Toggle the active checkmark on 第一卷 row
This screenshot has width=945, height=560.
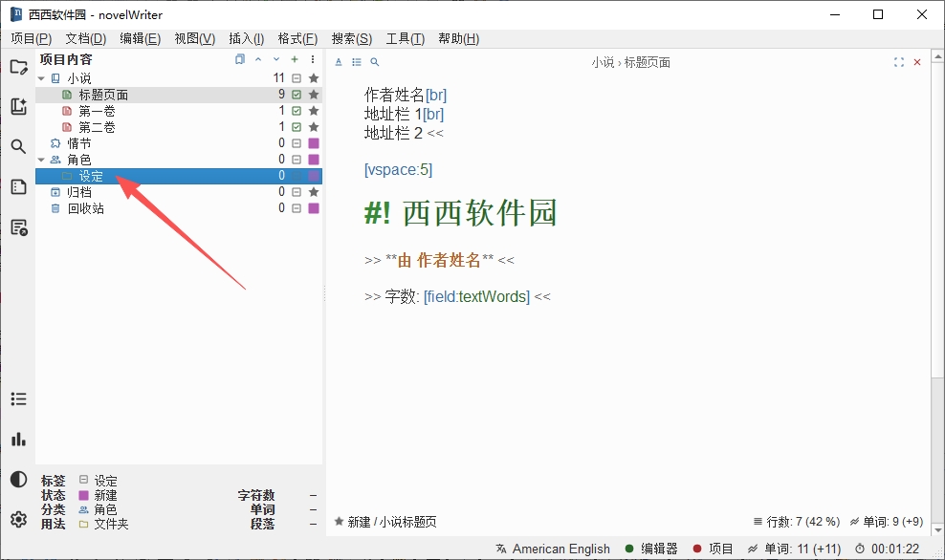coord(297,111)
